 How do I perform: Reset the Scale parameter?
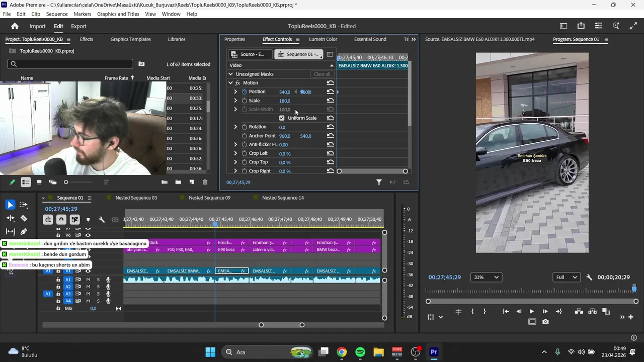coord(330,101)
